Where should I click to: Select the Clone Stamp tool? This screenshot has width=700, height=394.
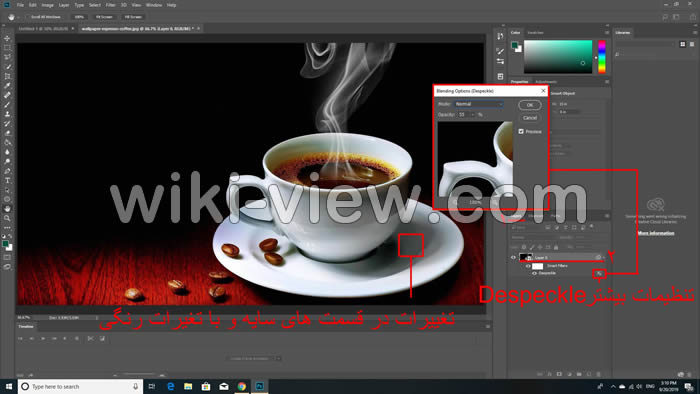(x=7, y=114)
